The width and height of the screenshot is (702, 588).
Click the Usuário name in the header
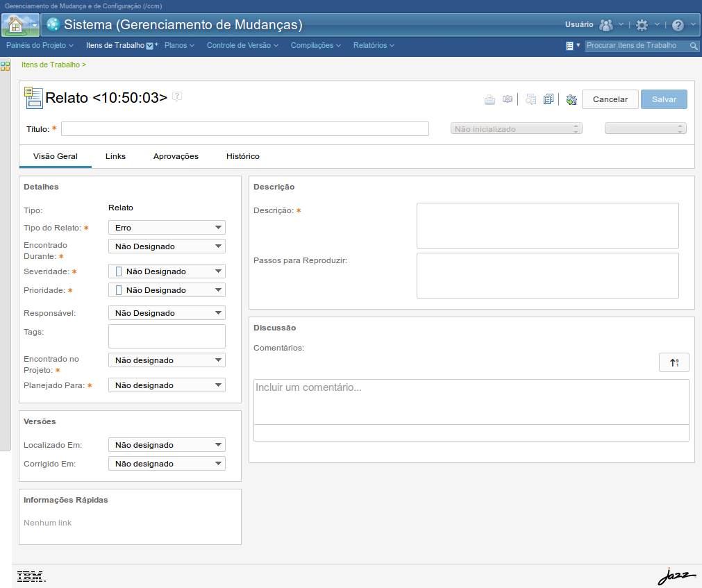pyautogui.click(x=579, y=24)
